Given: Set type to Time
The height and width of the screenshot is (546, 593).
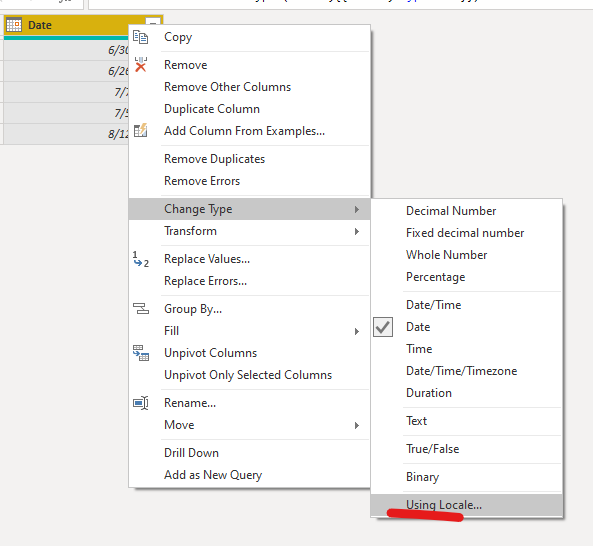Looking at the screenshot, I should (466, 349).
